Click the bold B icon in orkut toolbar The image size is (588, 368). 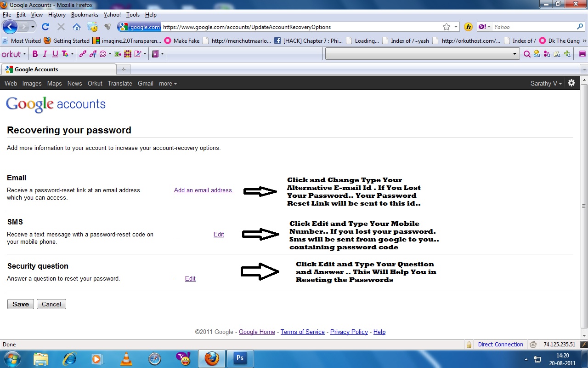point(35,54)
